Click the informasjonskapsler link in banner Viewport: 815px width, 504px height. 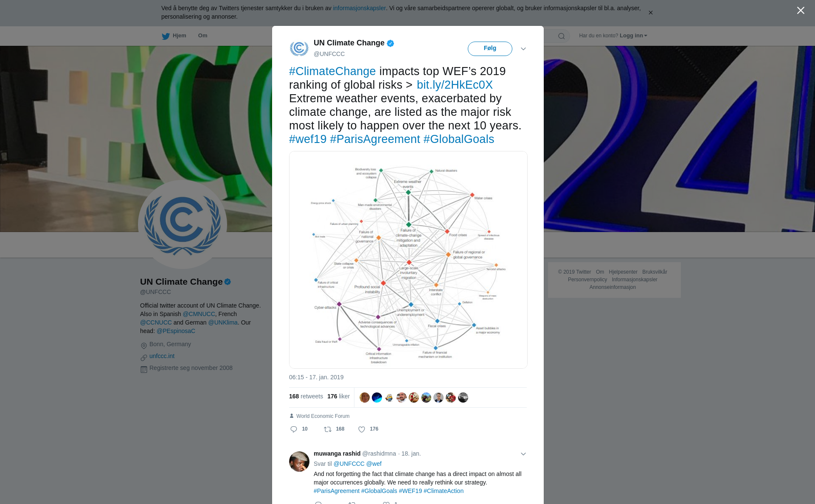(x=359, y=8)
